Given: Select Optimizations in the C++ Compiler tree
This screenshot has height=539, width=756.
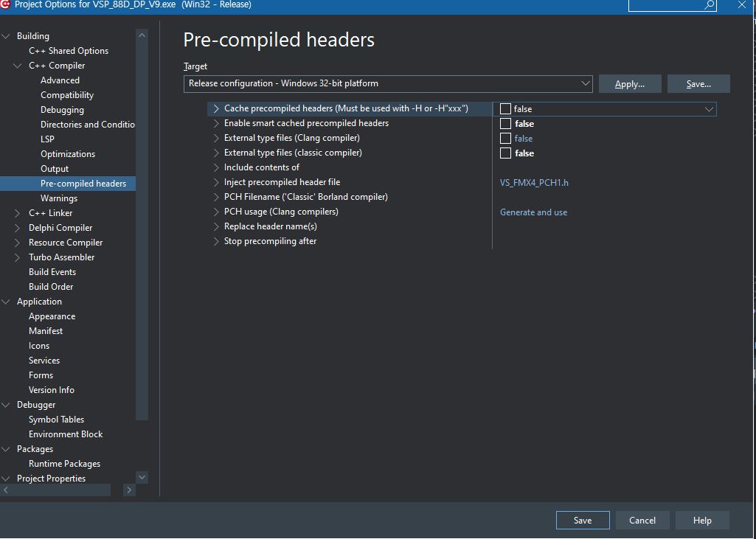Looking at the screenshot, I should [x=68, y=154].
